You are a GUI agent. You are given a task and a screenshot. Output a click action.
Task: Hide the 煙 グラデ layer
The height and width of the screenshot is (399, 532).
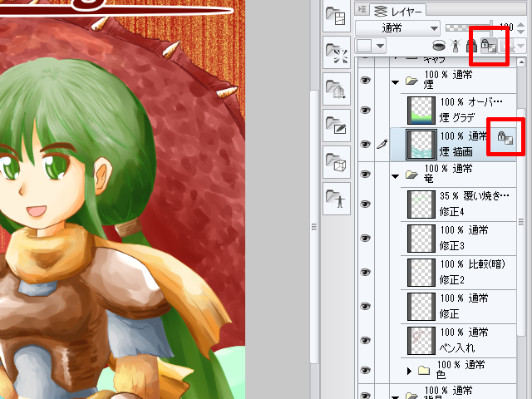point(365,110)
